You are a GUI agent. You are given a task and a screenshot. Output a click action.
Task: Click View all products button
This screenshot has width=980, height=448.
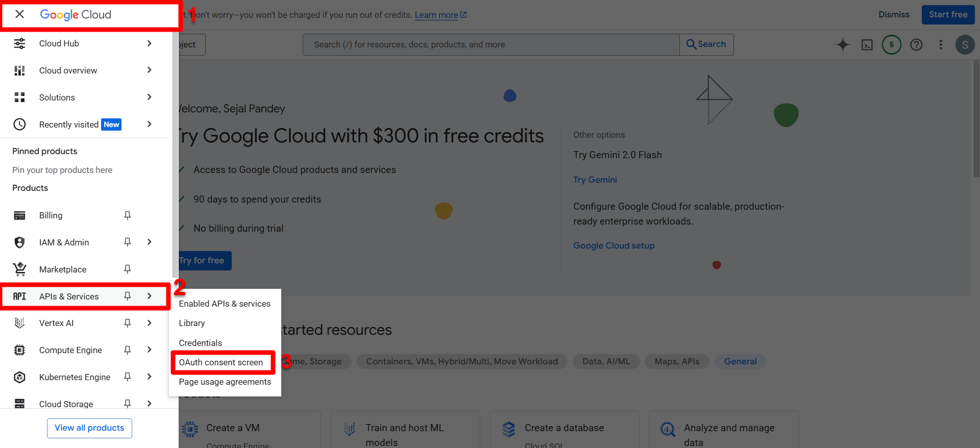pyautogui.click(x=89, y=428)
